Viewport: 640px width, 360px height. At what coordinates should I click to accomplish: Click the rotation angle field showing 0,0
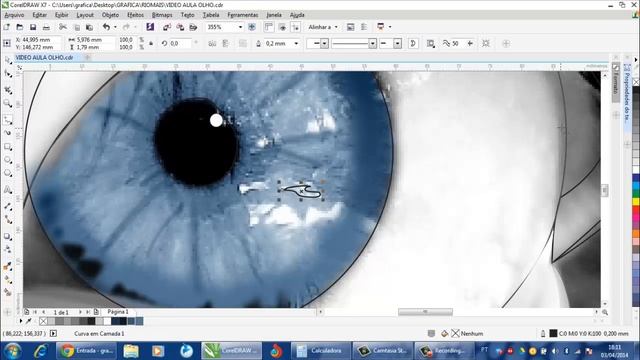179,43
